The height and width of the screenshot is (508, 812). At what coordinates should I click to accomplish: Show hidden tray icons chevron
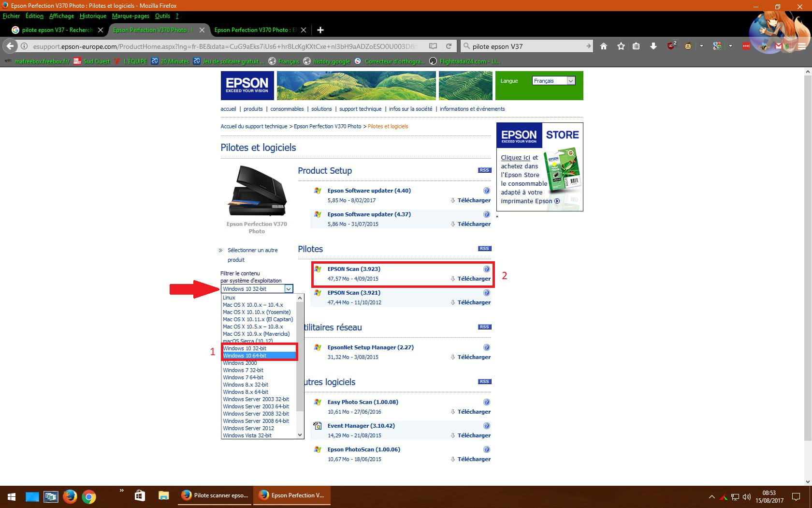coord(711,497)
